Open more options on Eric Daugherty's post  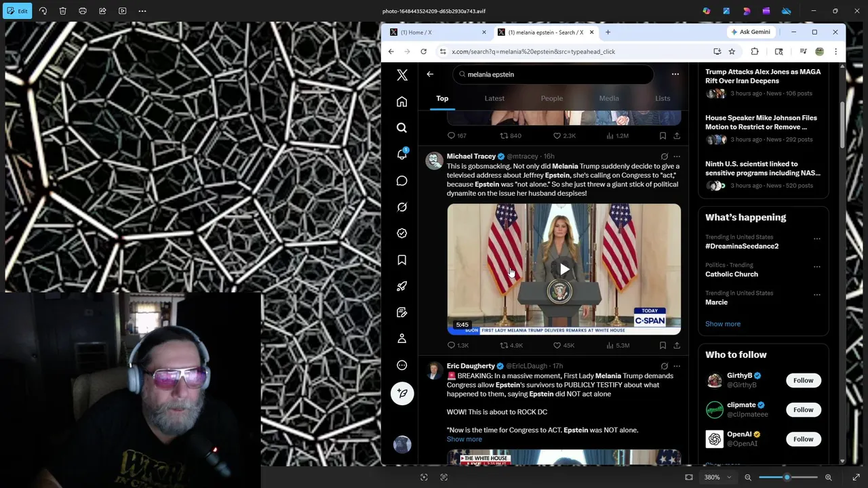point(676,366)
